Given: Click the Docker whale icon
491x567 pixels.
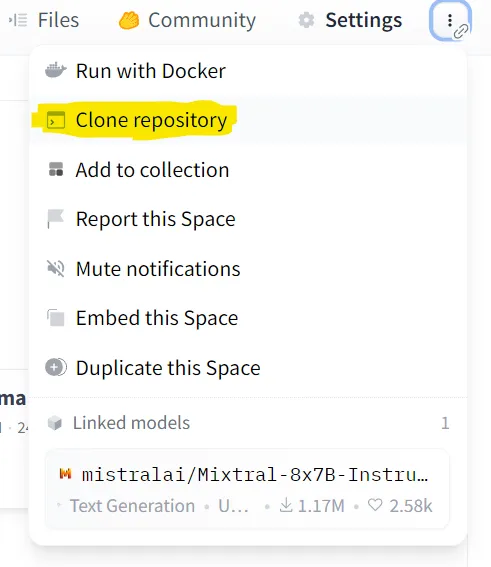Looking at the screenshot, I should pyautogui.click(x=56, y=70).
